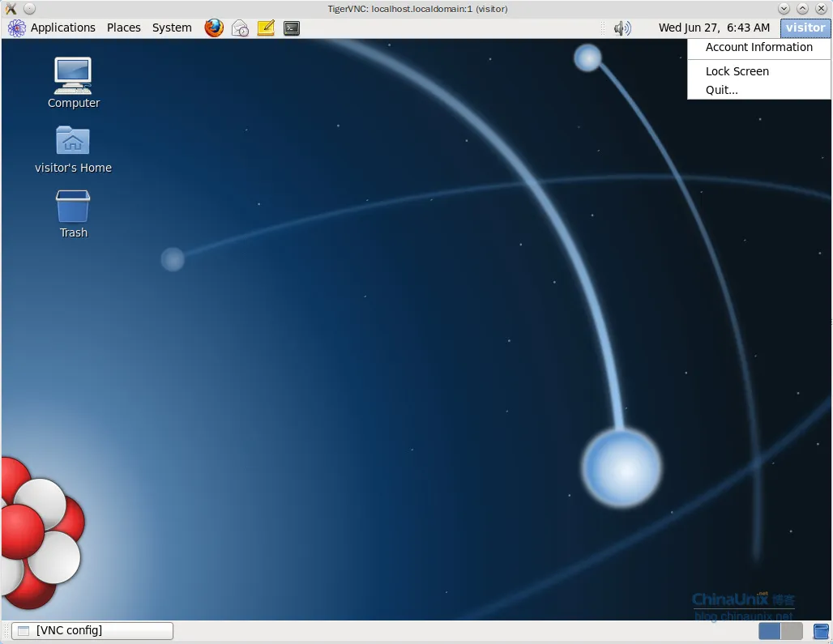Switch to the first workspace
This screenshot has height=644, width=833.
pyautogui.click(x=770, y=631)
